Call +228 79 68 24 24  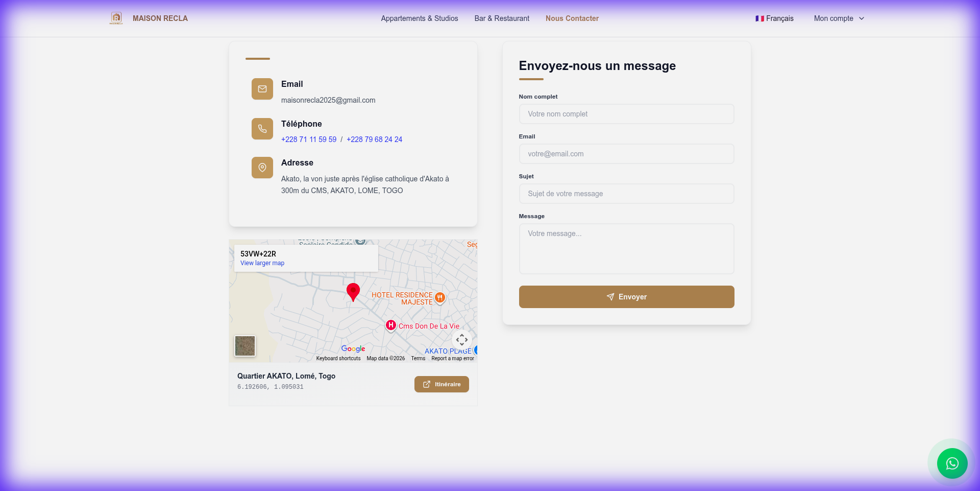pos(374,139)
